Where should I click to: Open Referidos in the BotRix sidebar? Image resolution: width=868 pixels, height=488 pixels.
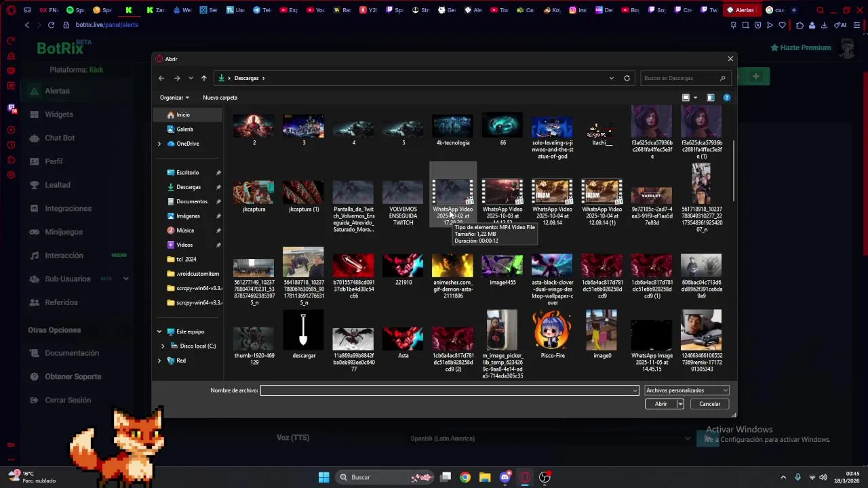coord(61,302)
